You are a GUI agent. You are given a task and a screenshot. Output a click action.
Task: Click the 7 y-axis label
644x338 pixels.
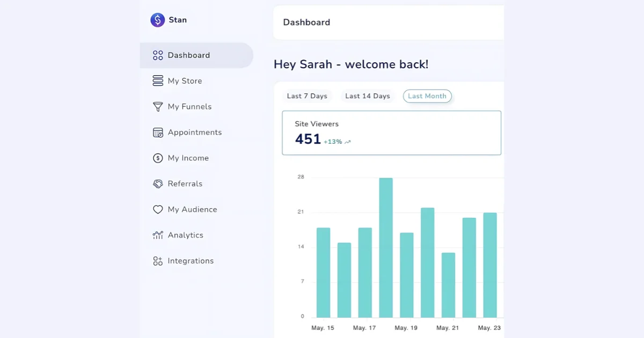tap(302, 282)
